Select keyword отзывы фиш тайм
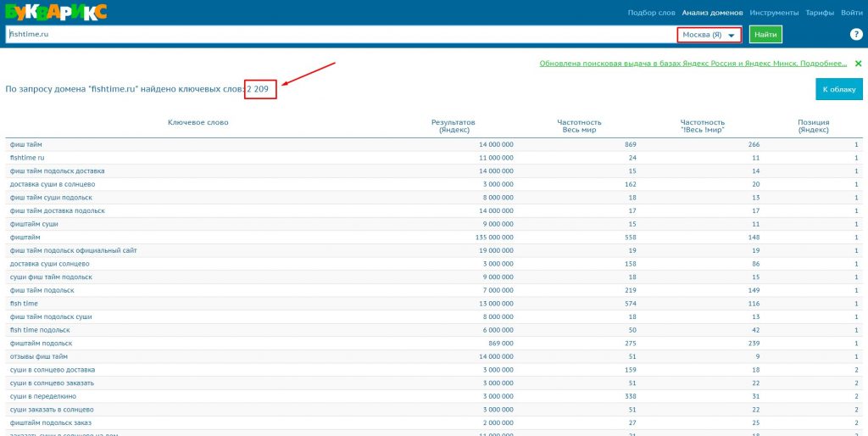The image size is (868, 436). point(37,357)
